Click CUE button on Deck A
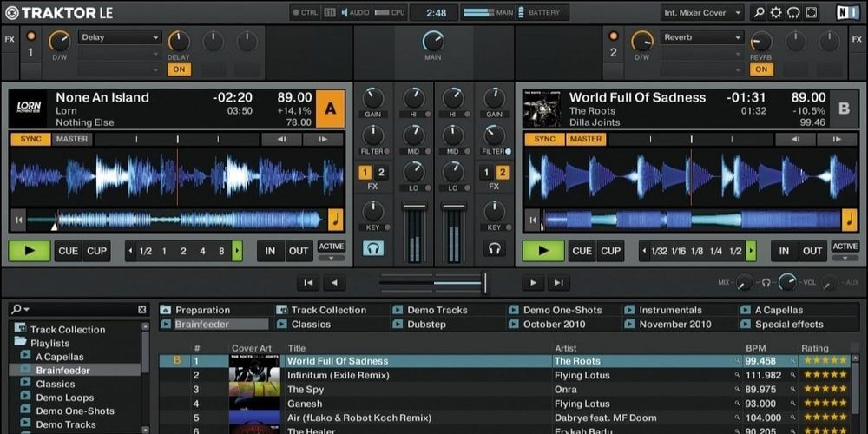868x434 pixels. point(68,251)
